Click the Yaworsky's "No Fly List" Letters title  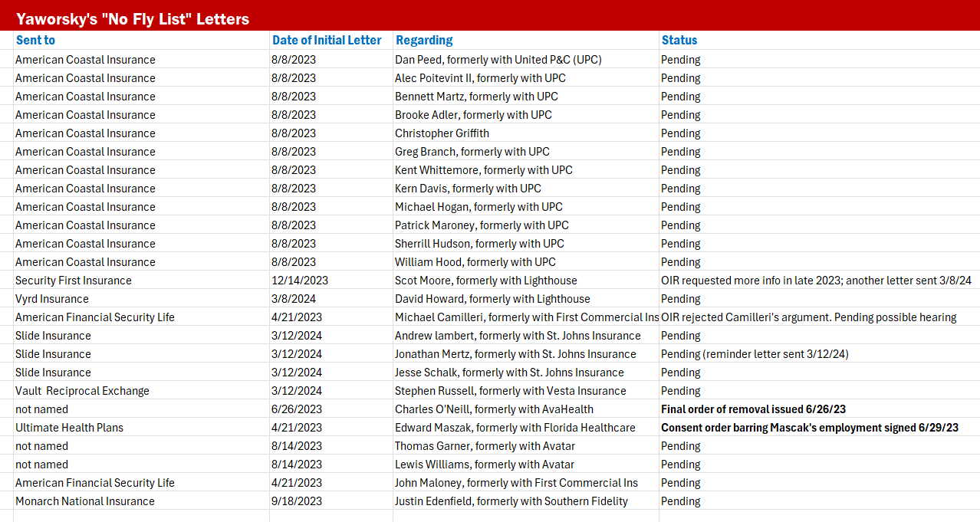133,19
